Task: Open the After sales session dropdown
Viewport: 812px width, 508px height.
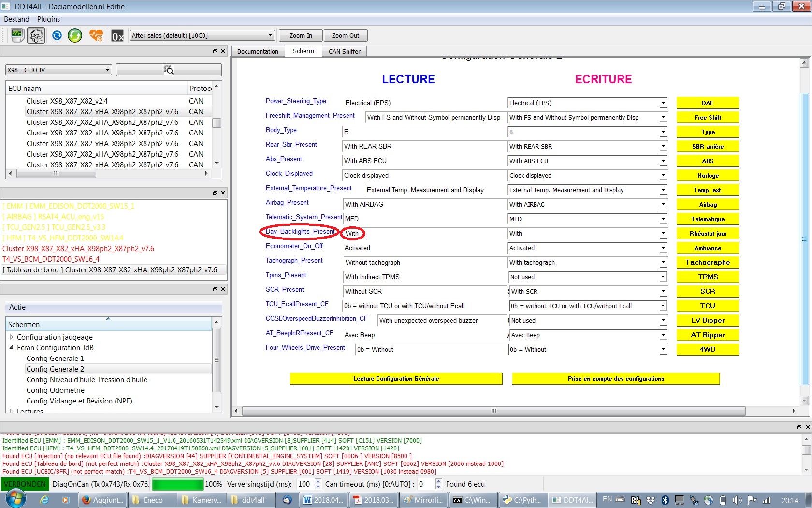Action: point(202,35)
